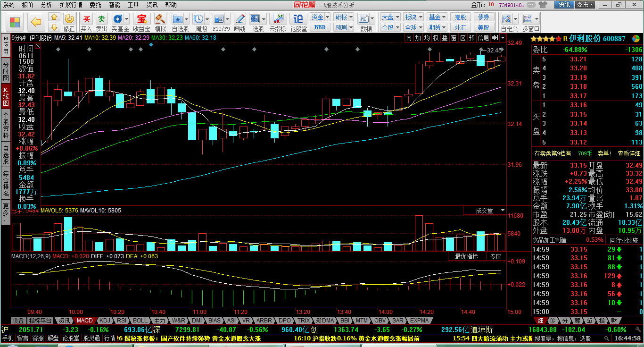This screenshot has height=347, width=644.
Task: Click the 专区 button in MACD panel
Action: tap(495, 256)
